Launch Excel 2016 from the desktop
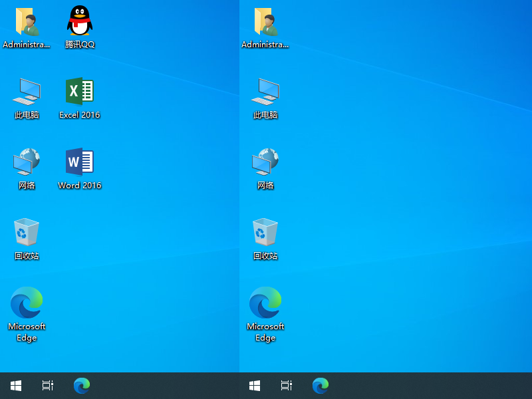This screenshot has height=399, width=532. pyautogui.click(x=79, y=91)
